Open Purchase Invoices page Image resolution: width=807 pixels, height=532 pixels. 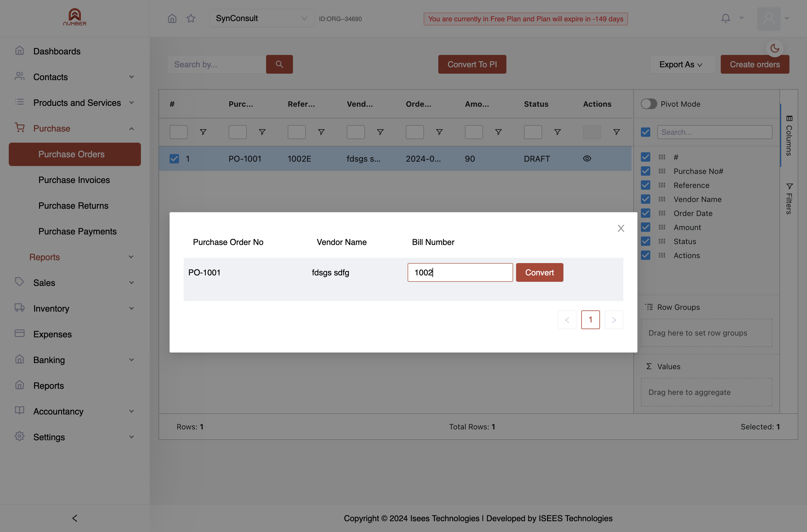pyautogui.click(x=74, y=180)
